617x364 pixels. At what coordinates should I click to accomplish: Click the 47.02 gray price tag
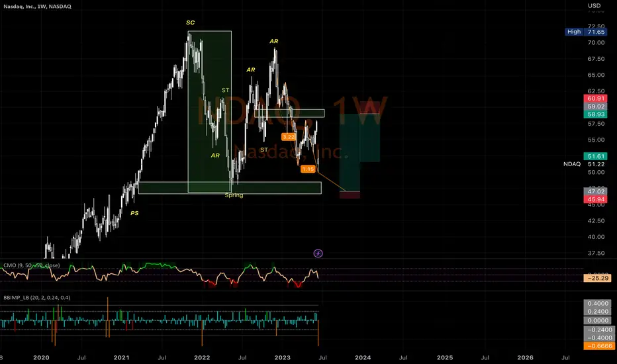pyautogui.click(x=596, y=191)
